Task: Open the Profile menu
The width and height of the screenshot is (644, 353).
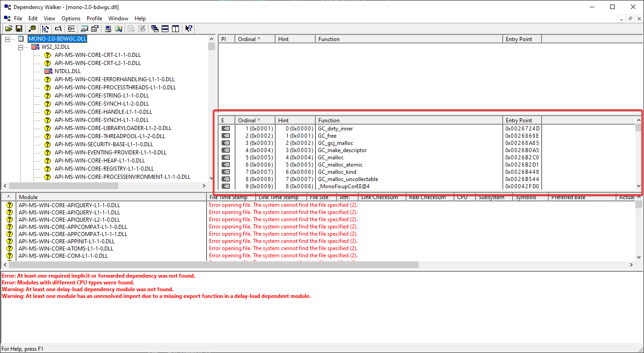Action: tap(94, 19)
